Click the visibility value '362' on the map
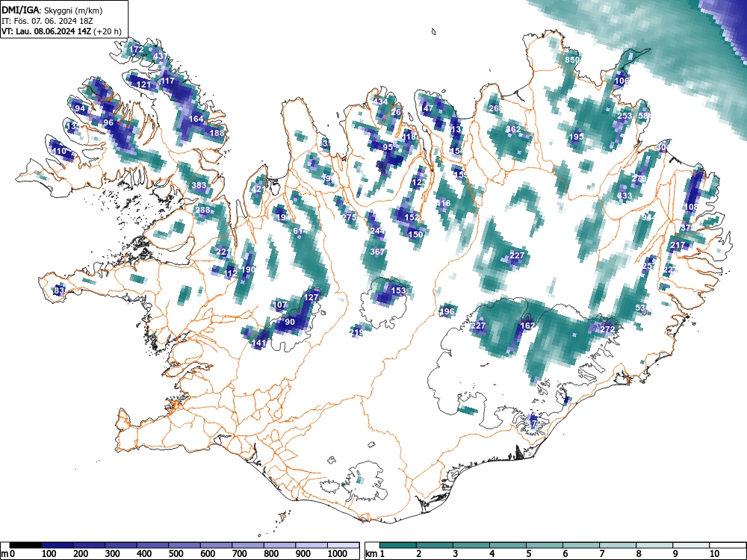This screenshot has height=560, width=747. coord(513,129)
